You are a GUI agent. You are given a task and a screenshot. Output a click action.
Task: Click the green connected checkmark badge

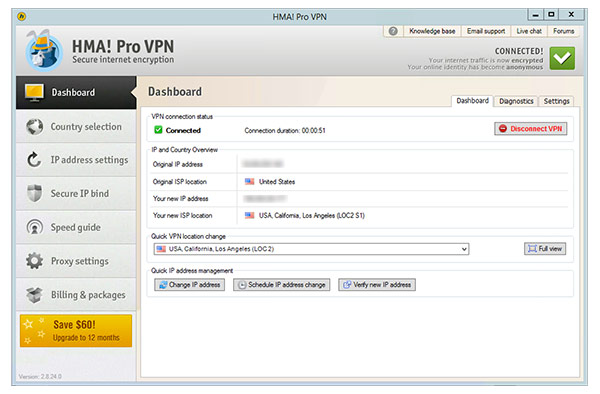pos(562,58)
